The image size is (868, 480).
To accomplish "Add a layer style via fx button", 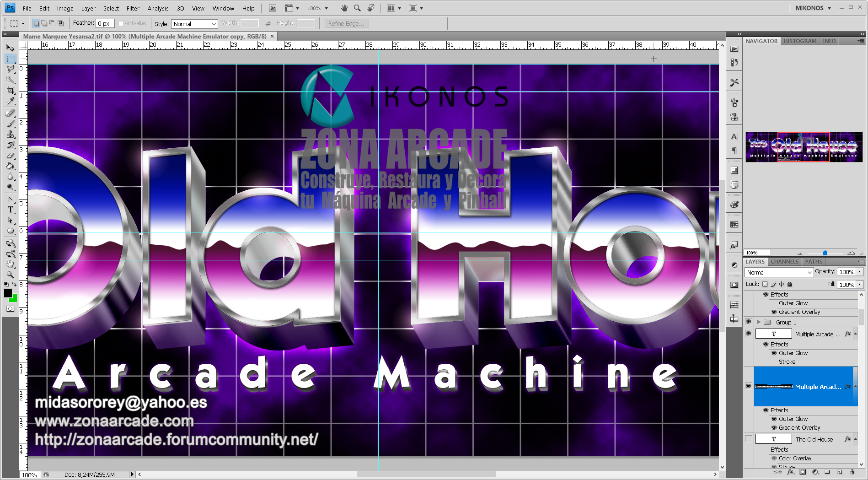I will click(790, 472).
